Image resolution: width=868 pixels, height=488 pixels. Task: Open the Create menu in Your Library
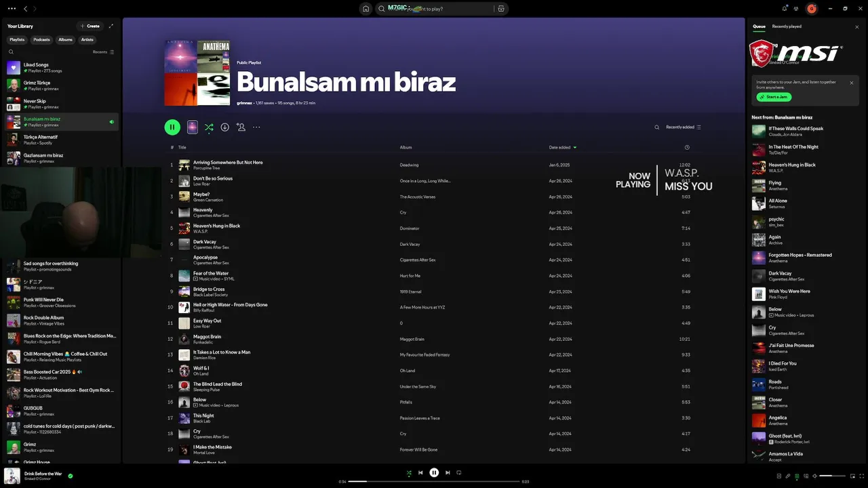[x=90, y=26]
